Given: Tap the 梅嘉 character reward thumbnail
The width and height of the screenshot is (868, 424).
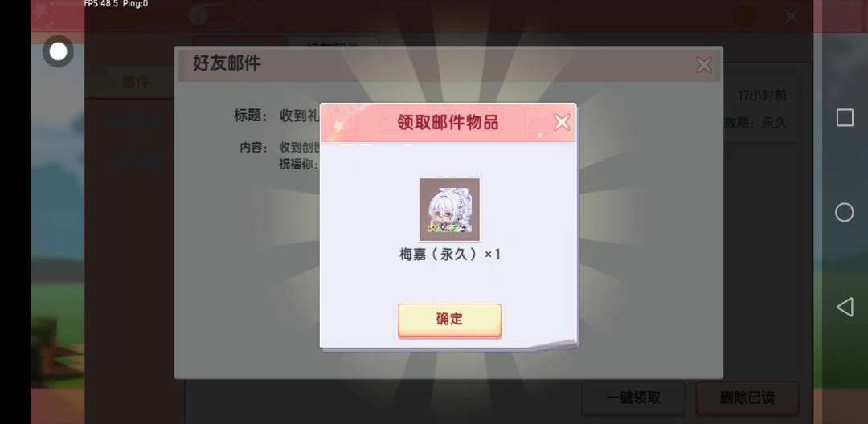Looking at the screenshot, I should (x=449, y=210).
